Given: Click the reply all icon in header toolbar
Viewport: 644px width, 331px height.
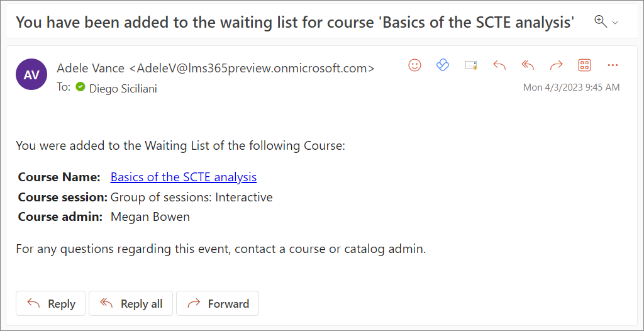Looking at the screenshot, I should point(528,65).
